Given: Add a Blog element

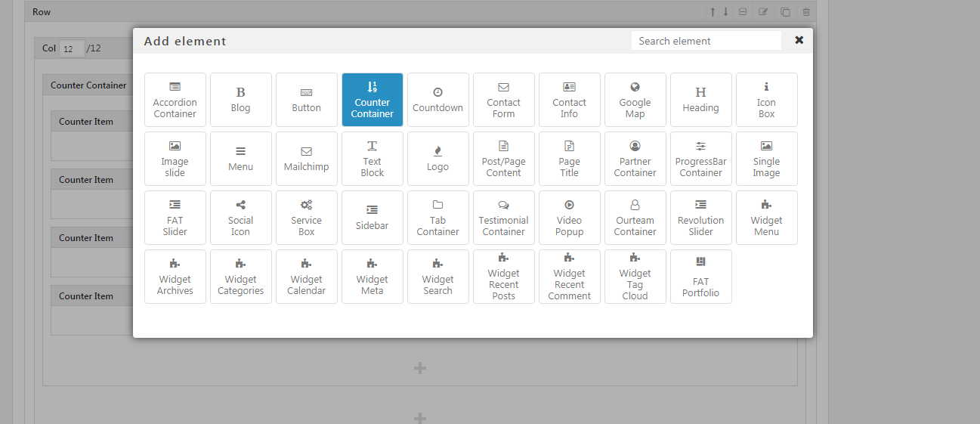Looking at the screenshot, I should (x=240, y=100).
